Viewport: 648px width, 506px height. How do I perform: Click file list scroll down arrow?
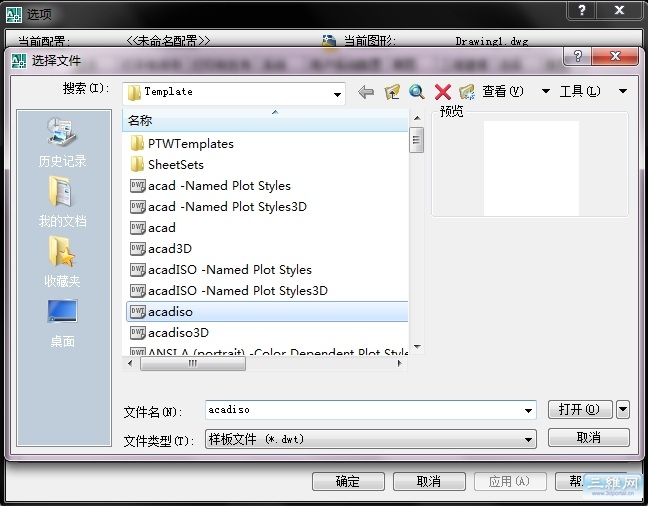[417, 346]
